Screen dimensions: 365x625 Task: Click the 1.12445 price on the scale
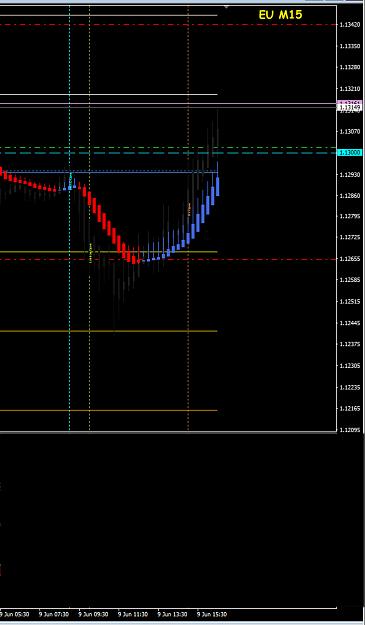coord(349,323)
